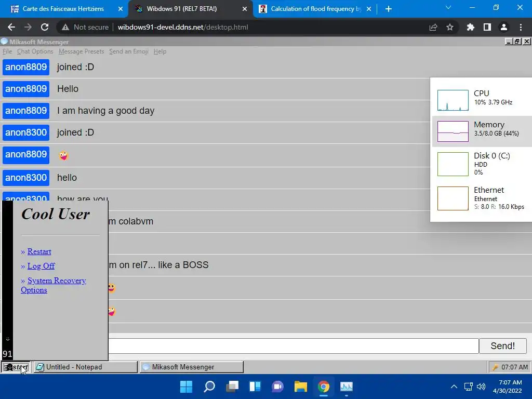The image size is (532, 399).
Task: Open Windows taskbar Search
Action: [x=209, y=387]
